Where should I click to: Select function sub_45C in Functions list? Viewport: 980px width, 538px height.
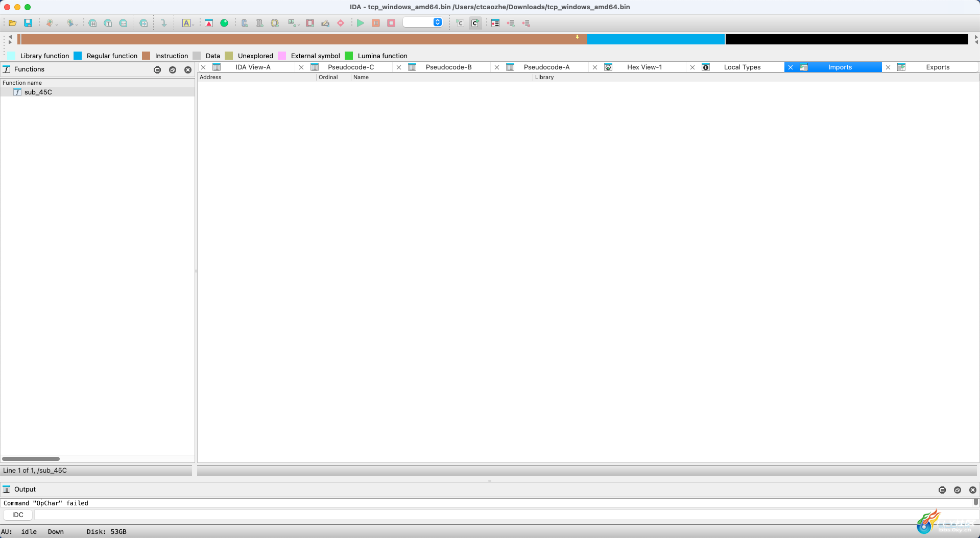pyautogui.click(x=97, y=92)
